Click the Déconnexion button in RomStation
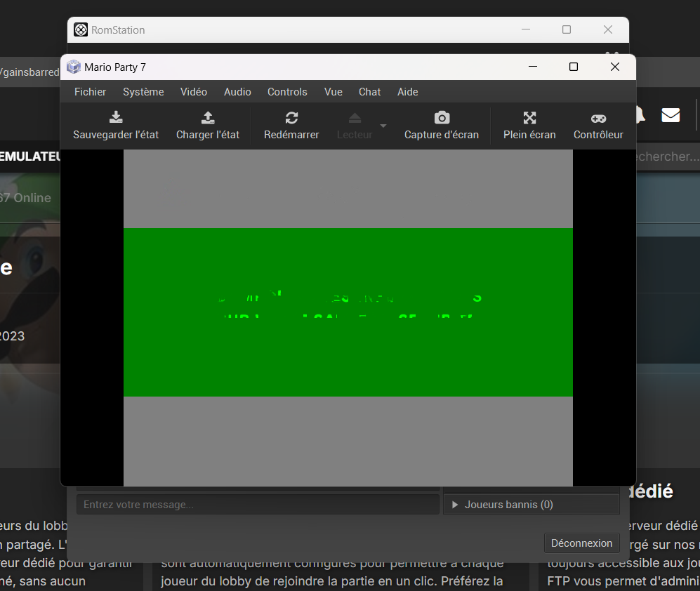The image size is (700, 591). point(582,543)
